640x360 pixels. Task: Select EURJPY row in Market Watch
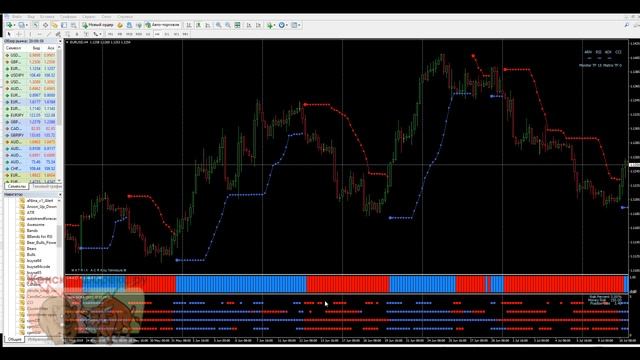coord(31,115)
